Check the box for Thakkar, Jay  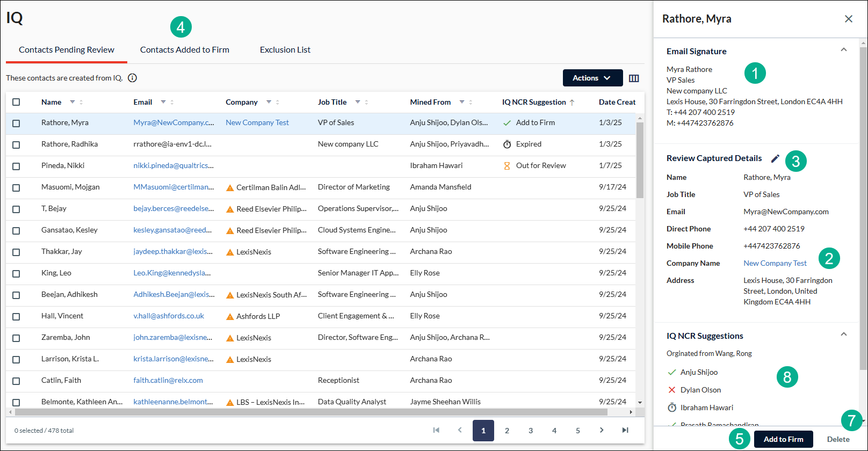point(16,252)
